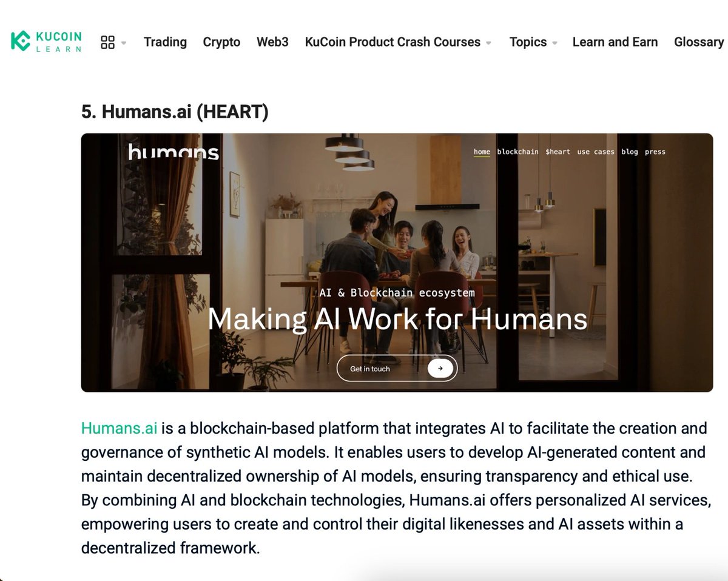728x581 pixels.
Task: Open the Trading menu item
Action: 165,42
